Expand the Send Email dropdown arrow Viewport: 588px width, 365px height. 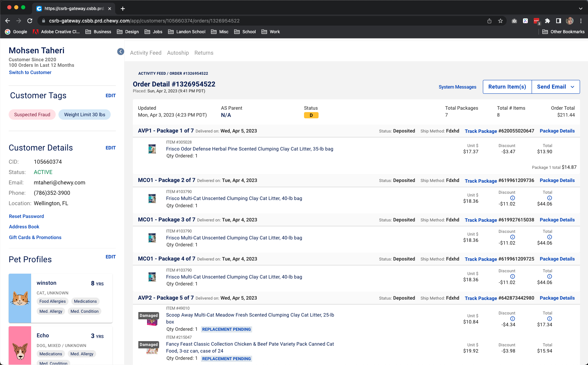[x=572, y=87]
